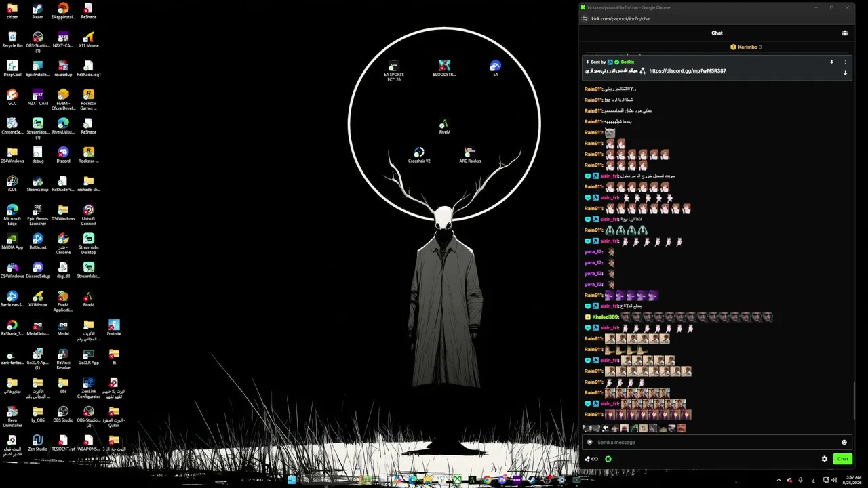
Task: Select the ZenLink Configurator desktop icon
Action: point(88,388)
